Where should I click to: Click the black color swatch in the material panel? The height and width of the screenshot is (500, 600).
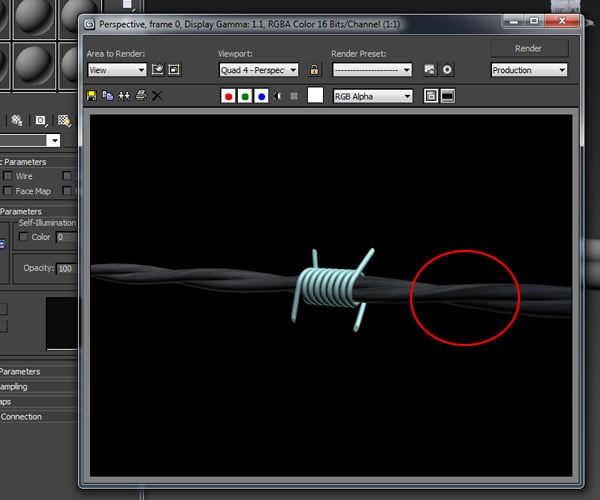pyautogui.click(x=62, y=323)
